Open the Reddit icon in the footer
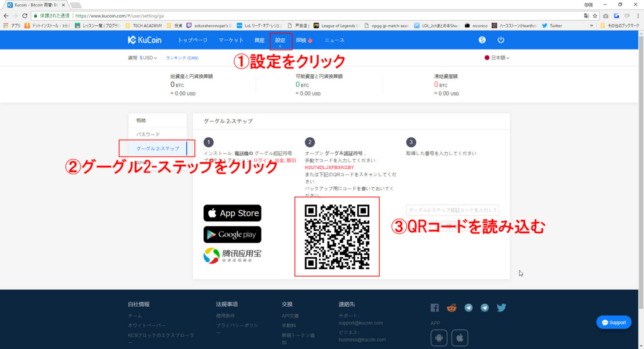This screenshot has height=349, width=644. click(452, 307)
